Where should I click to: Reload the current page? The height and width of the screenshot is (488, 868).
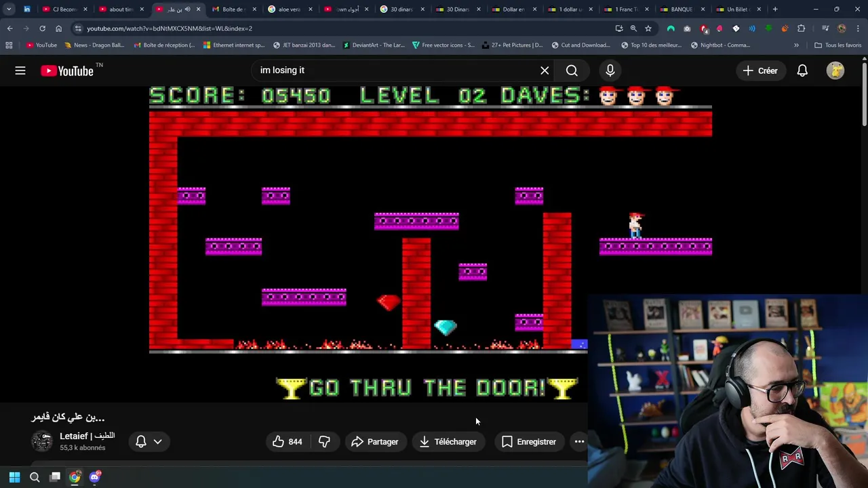click(x=42, y=28)
